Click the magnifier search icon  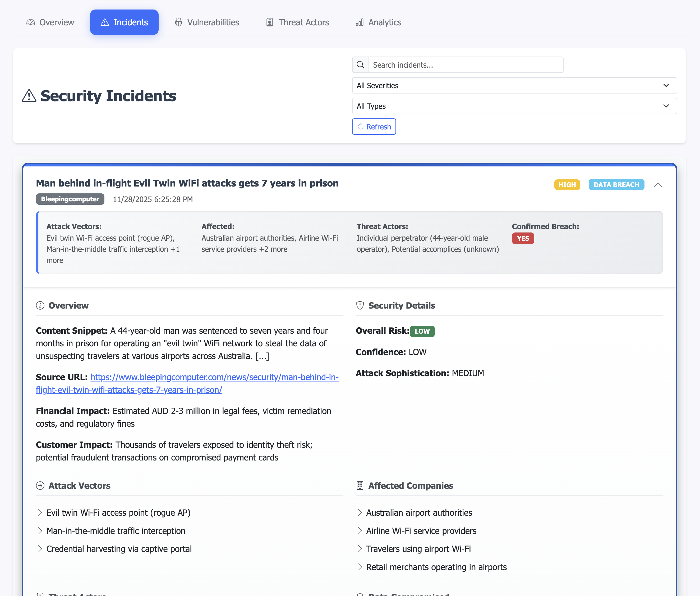[x=361, y=65]
